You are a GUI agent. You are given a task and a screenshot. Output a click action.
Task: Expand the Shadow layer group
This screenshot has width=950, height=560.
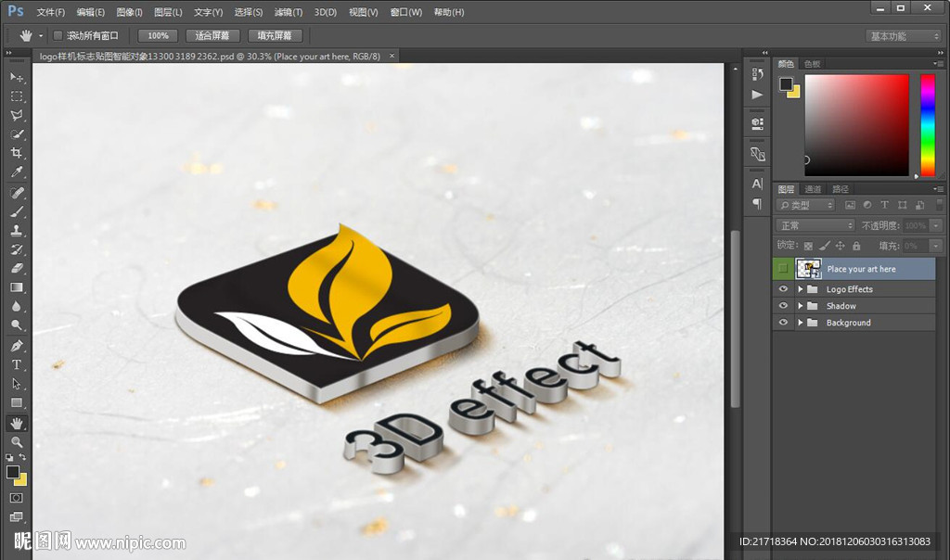800,306
